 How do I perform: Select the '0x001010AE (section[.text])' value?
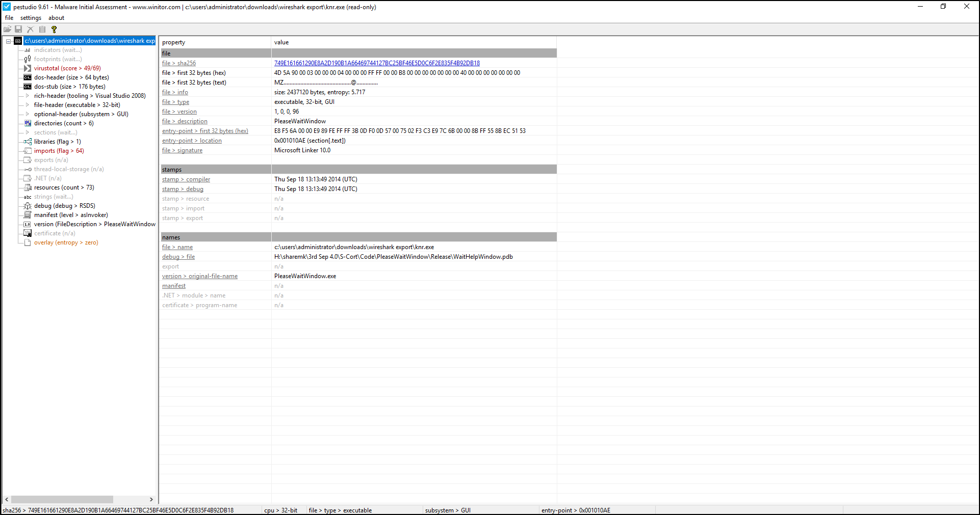pos(310,141)
